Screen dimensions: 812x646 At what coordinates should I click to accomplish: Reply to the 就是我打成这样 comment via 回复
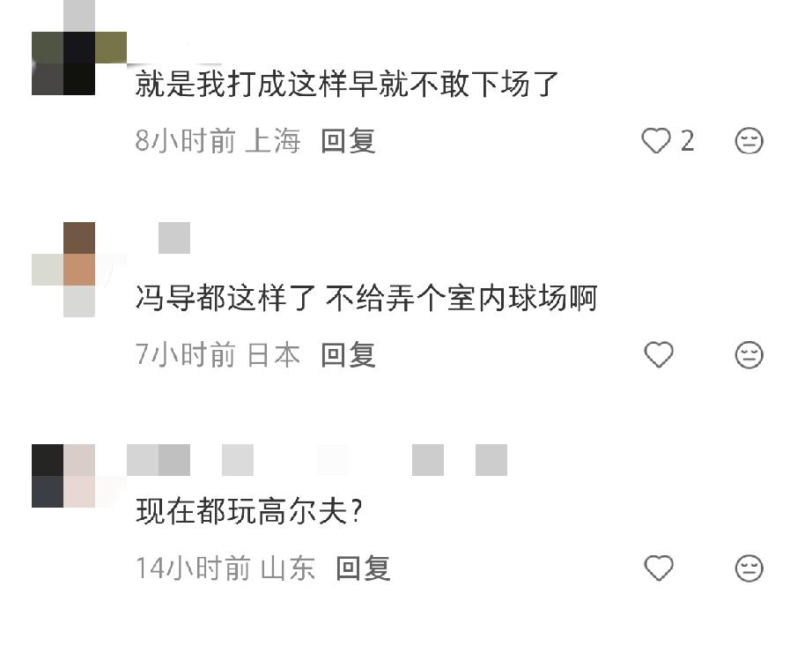[x=348, y=141]
